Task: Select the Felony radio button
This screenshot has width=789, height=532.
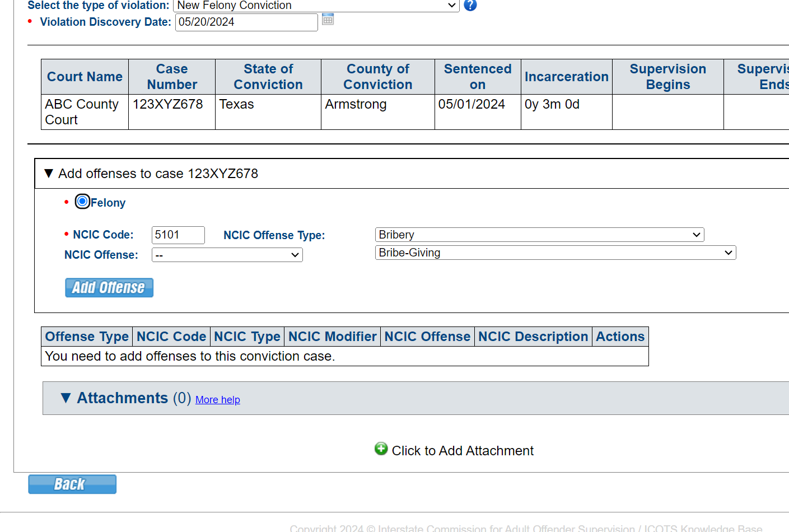Action: click(82, 202)
